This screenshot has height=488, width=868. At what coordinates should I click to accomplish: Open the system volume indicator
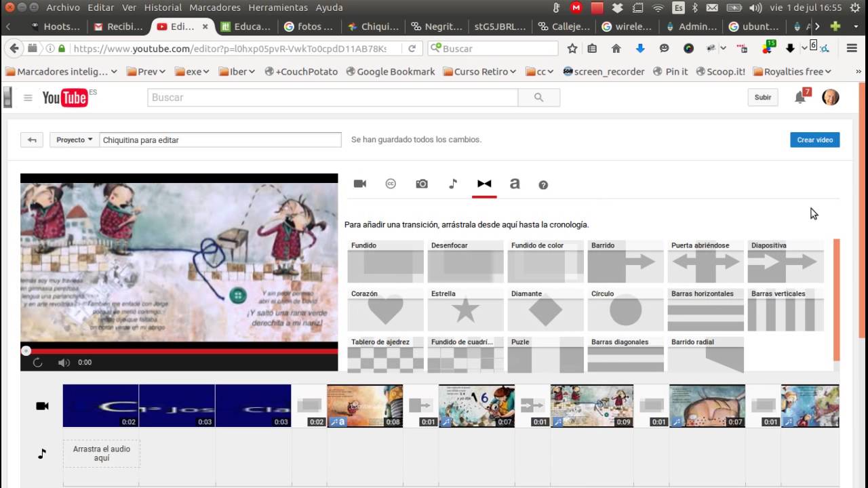(756, 7)
